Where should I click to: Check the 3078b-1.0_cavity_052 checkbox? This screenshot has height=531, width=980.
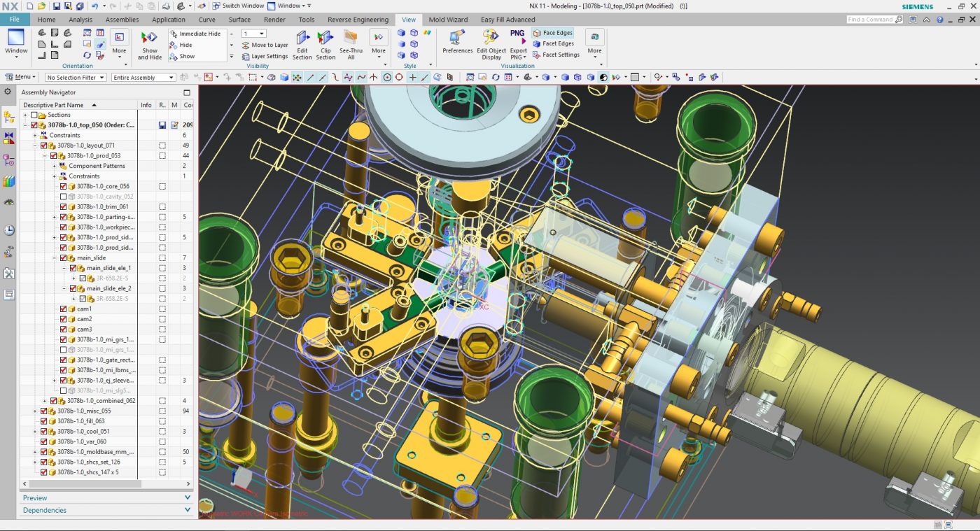click(x=63, y=197)
